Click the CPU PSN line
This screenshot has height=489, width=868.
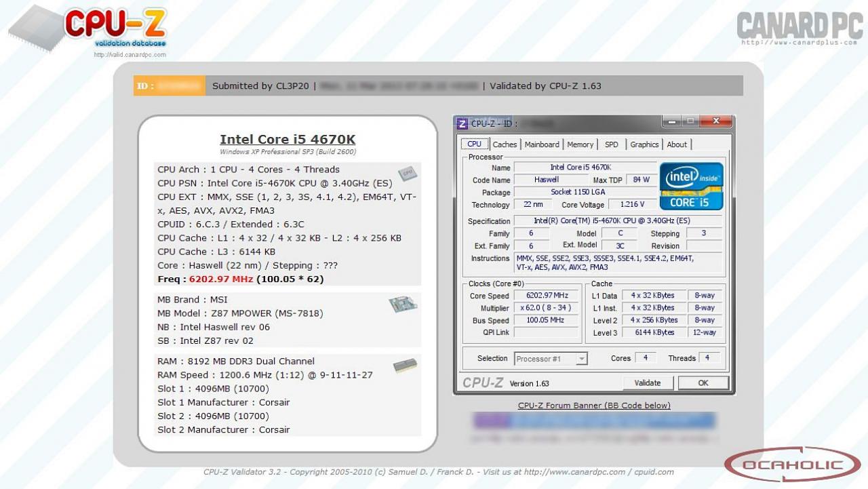pos(275,183)
